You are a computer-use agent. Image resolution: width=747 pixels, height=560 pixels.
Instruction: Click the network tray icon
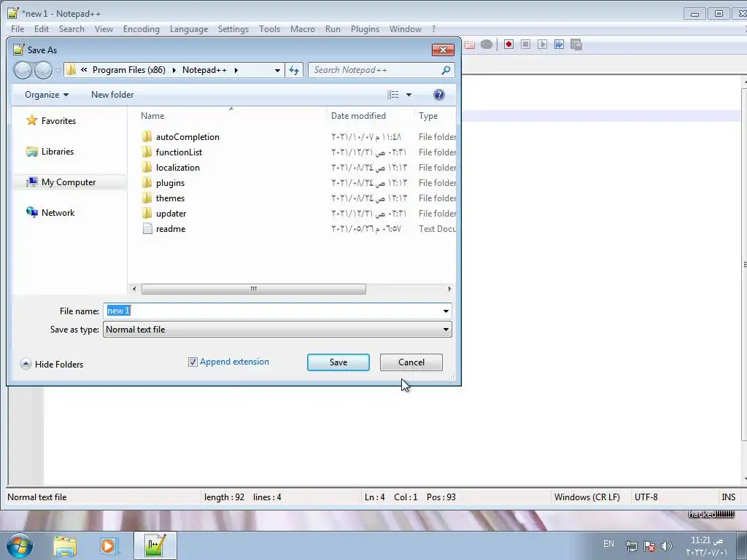click(x=632, y=546)
